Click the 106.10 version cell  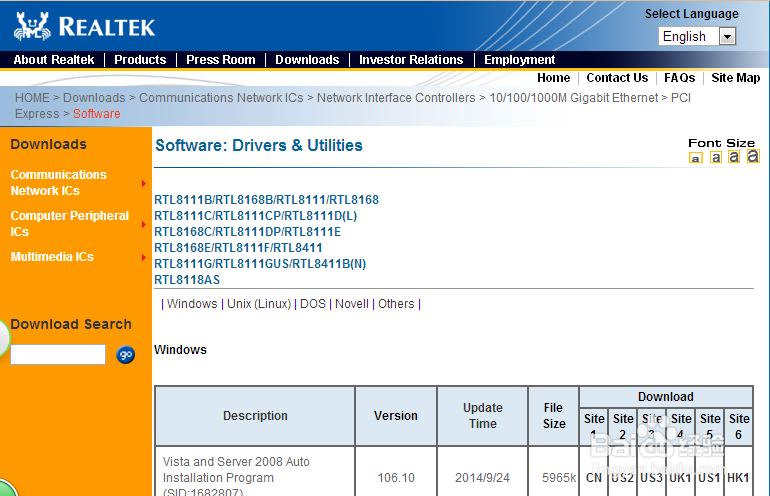[x=396, y=478]
